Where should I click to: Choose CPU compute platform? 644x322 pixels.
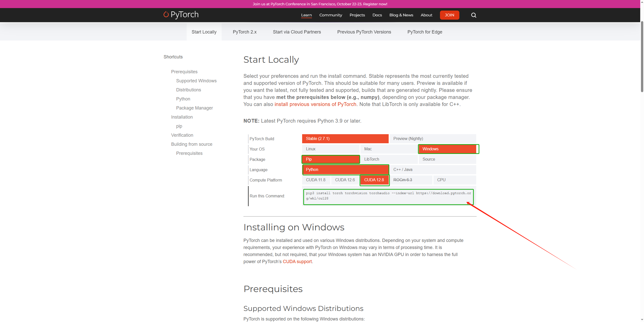click(454, 180)
